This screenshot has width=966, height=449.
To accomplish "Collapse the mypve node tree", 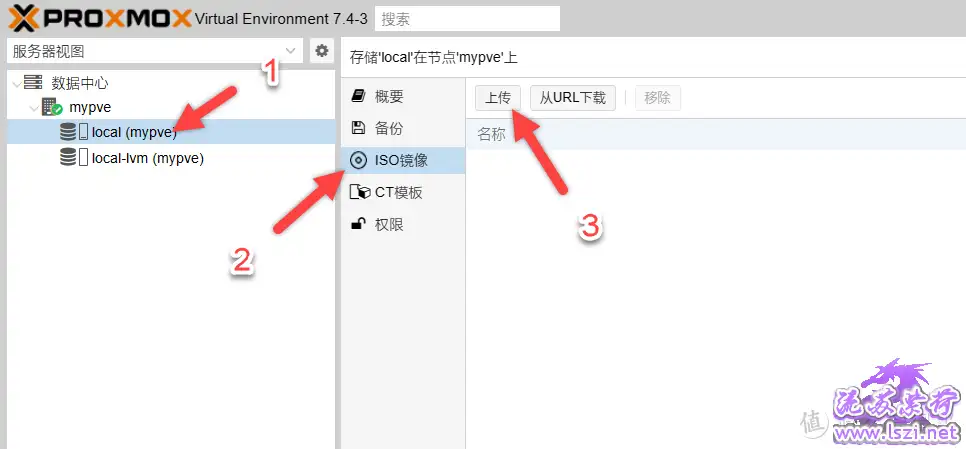I will (x=33, y=108).
